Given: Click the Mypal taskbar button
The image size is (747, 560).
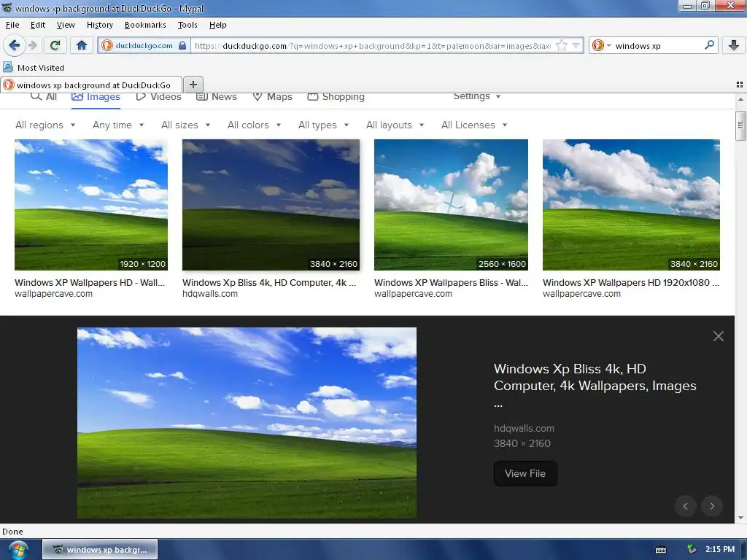Looking at the screenshot, I should (x=100, y=550).
